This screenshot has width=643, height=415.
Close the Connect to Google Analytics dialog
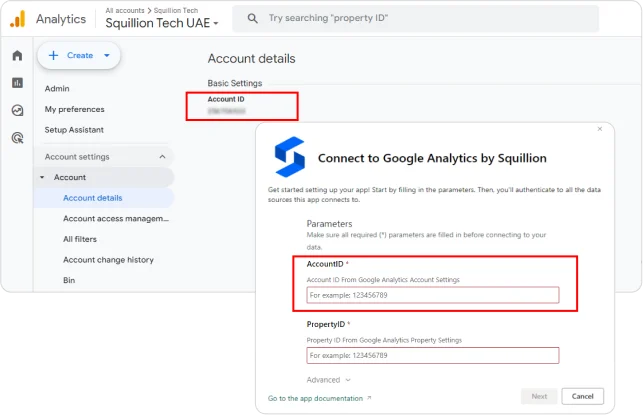tap(600, 129)
